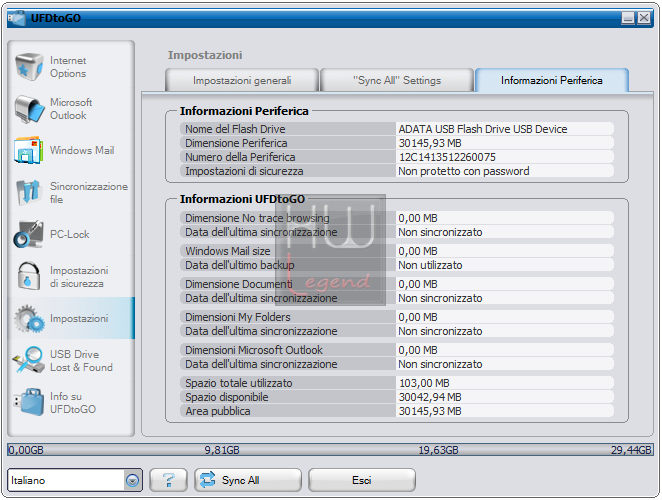Click the Dimensione No trace browsing label
Image resolution: width=662 pixels, height=500 pixels.
(257, 218)
